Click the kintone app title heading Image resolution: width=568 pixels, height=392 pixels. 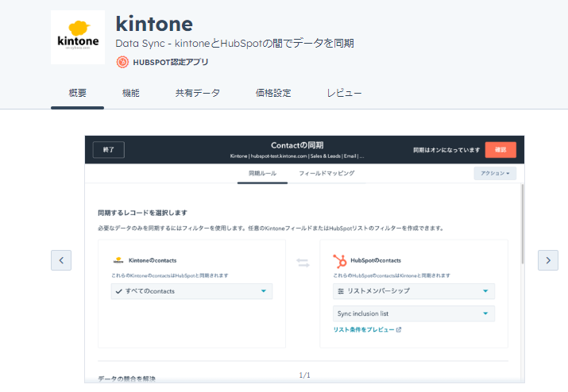pos(154,25)
